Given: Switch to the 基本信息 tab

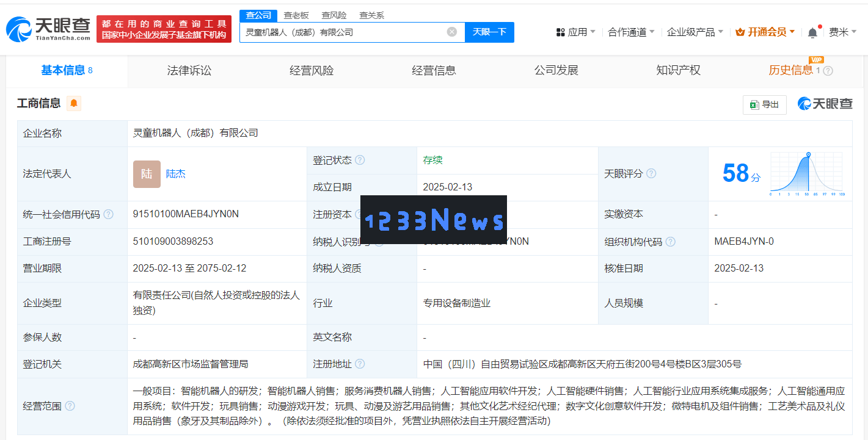Looking at the screenshot, I should pyautogui.click(x=67, y=71).
